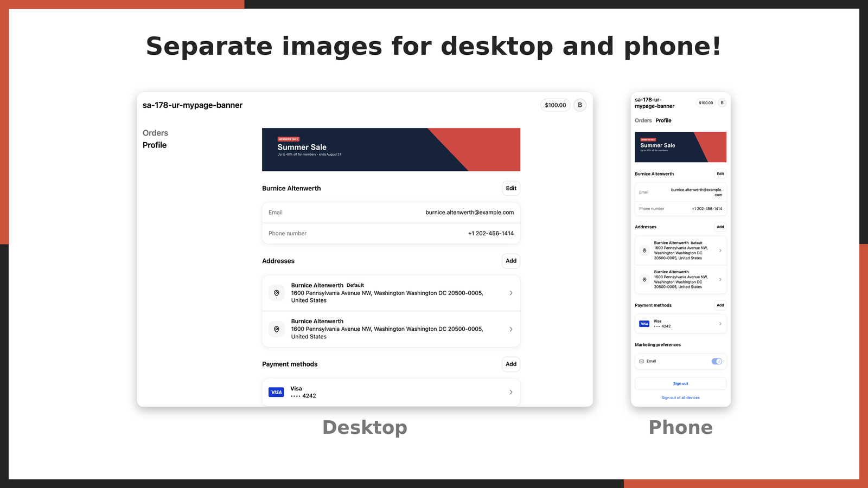Click the sa-178-ur-mypage-banner title on Desktop
Image resolution: width=868 pixels, height=488 pixels.
click(193, 105)
